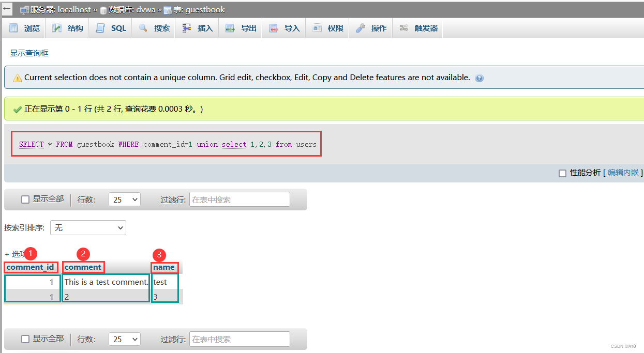Screen dimensions: 644x353
Task: Click the Browse tab icon
Action: (13, 28)
